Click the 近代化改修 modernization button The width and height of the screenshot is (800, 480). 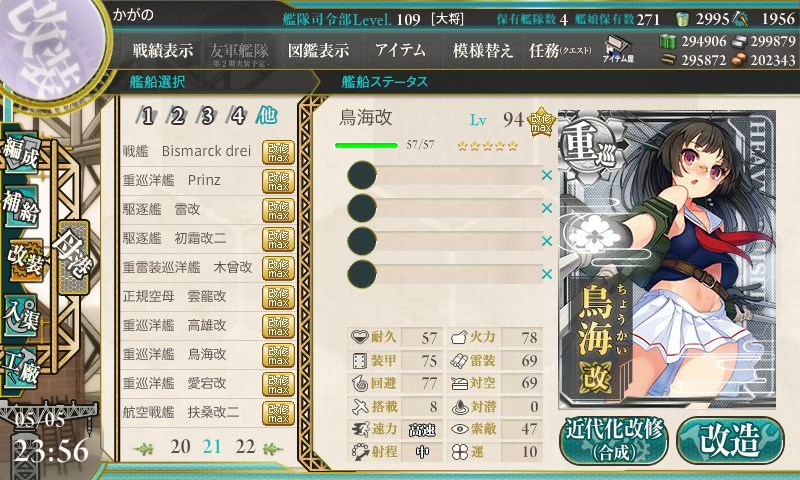(x=614, y=441)
